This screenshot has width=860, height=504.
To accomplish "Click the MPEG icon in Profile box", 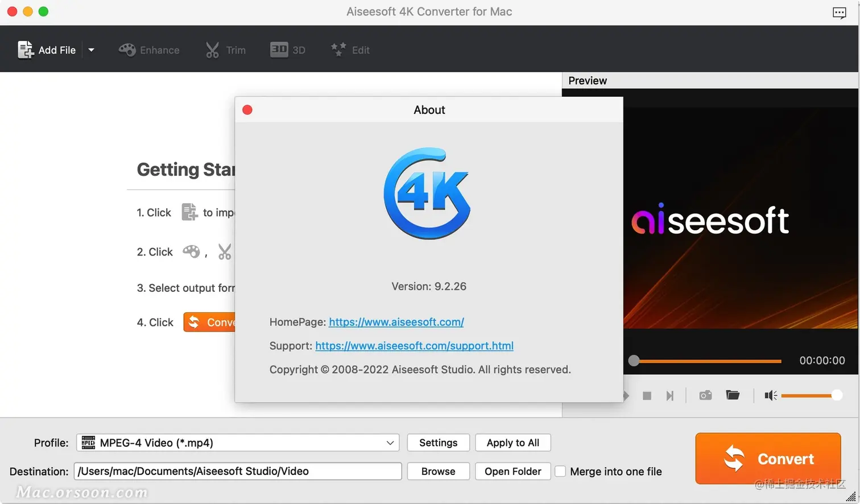I will click(x=88, y=443).
